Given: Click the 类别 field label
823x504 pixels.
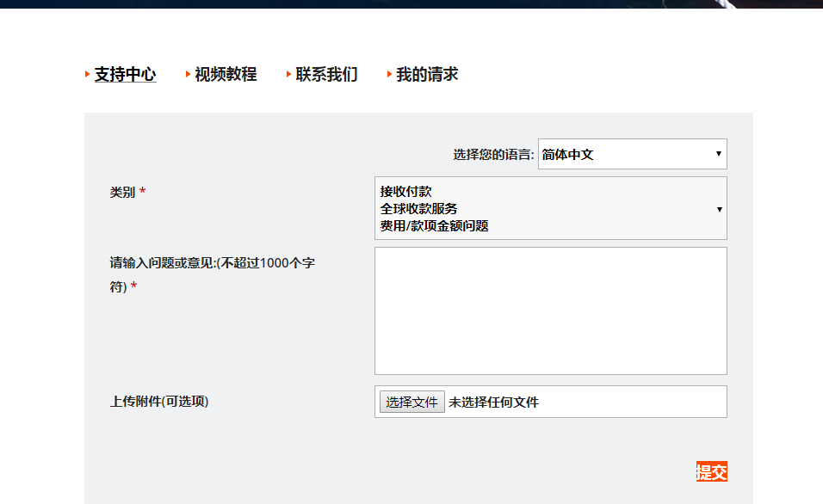Looking at the screenshot, I should (122, 193).
